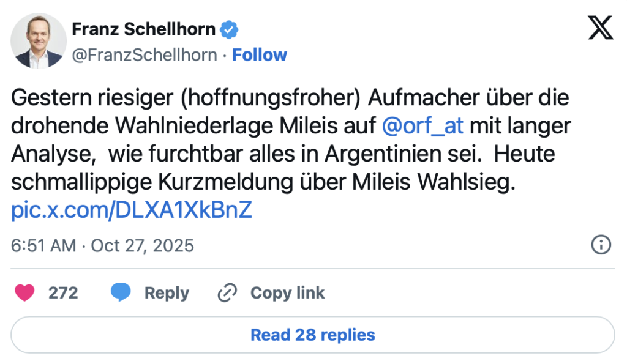Click the X logo icon
The width and height of the screenshot is (627, 364).
point(600,28)
